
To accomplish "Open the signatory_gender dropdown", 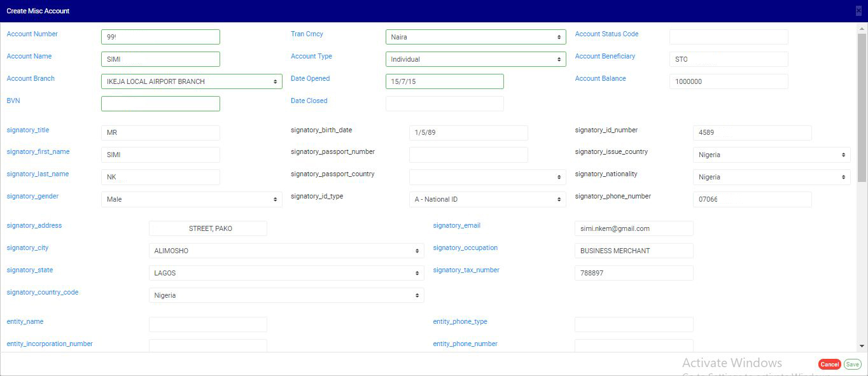I will 192,199.
